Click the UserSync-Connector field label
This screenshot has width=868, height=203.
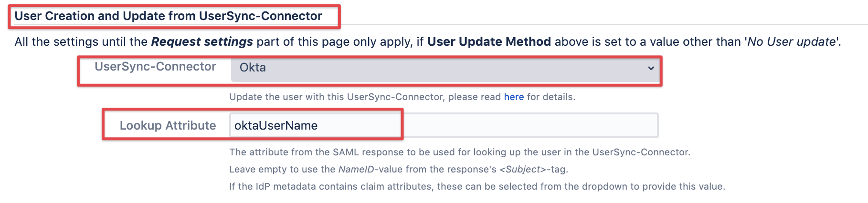click(x=155, y=67)
